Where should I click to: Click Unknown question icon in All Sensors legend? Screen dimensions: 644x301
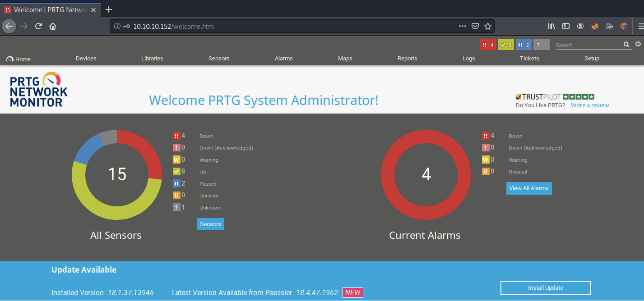point(176,207)
